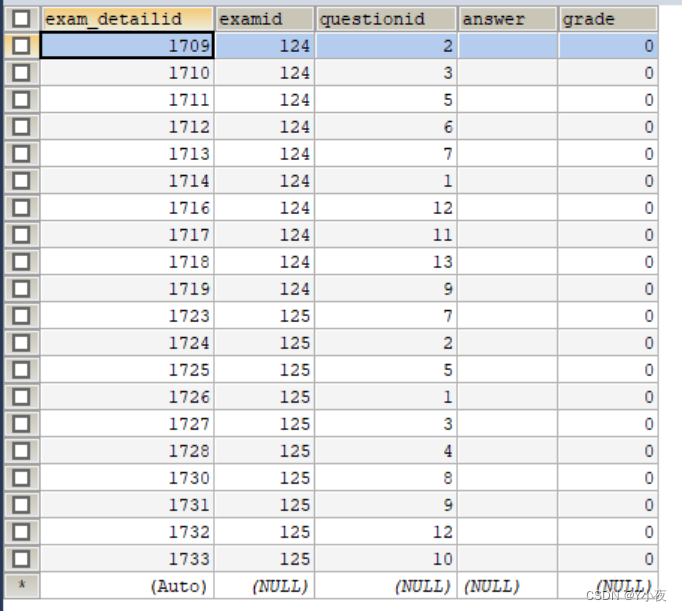Select questionid 9 in row 1719

point(386,289)
